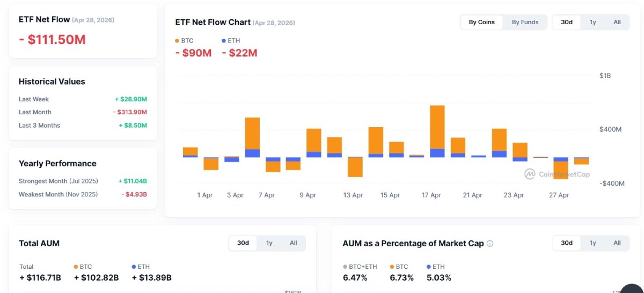
Task: Click the BTC AUM +$102.82B figure
Action: tap(96, 277)
